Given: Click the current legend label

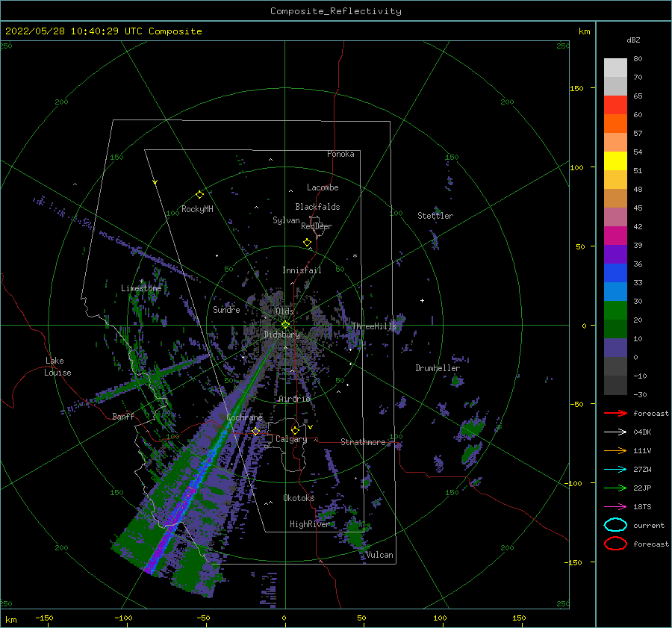Looking at the screenshot, I should click(x=649, y=525).
